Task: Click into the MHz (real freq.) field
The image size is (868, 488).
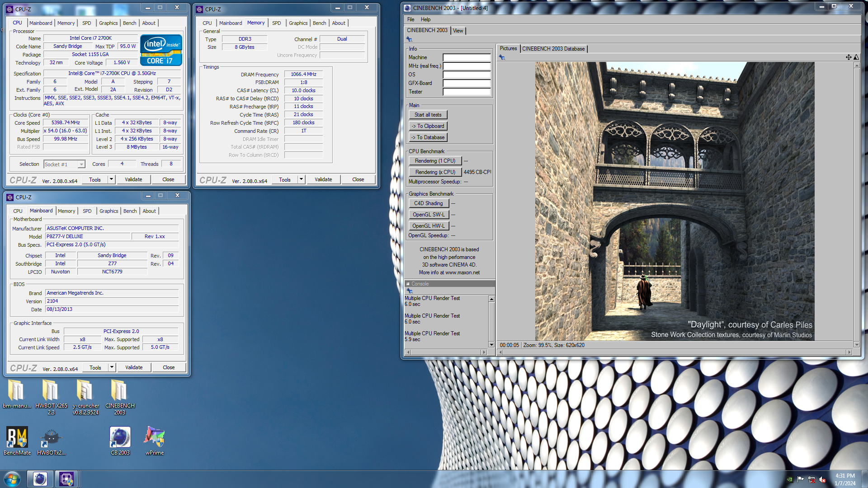Action: pyautogui.click(x=467, y=66)
